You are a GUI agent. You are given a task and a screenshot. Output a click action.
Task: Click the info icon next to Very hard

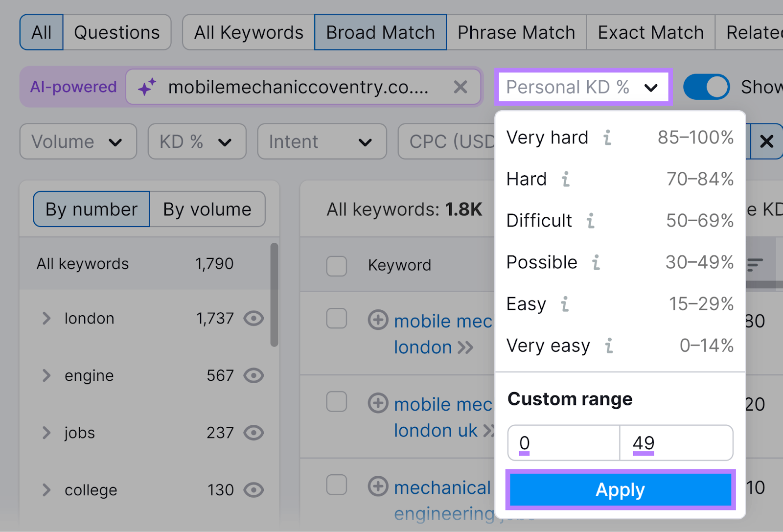(608, 139)
